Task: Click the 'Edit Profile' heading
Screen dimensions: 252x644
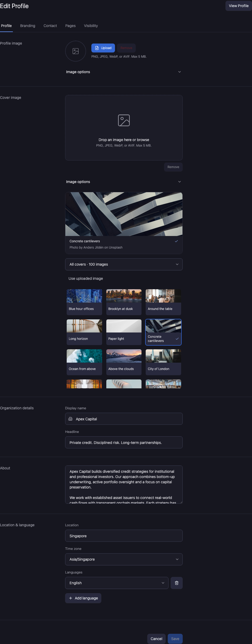Action: (x=14, y=6)
